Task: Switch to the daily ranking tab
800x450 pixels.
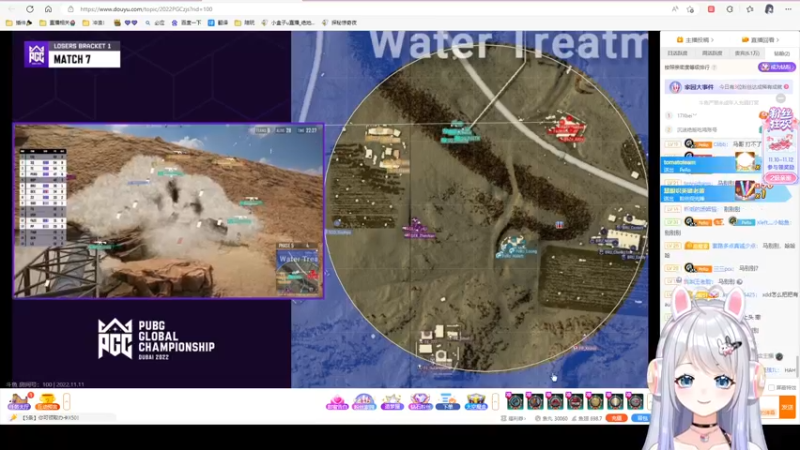Action: pos(678,53)
